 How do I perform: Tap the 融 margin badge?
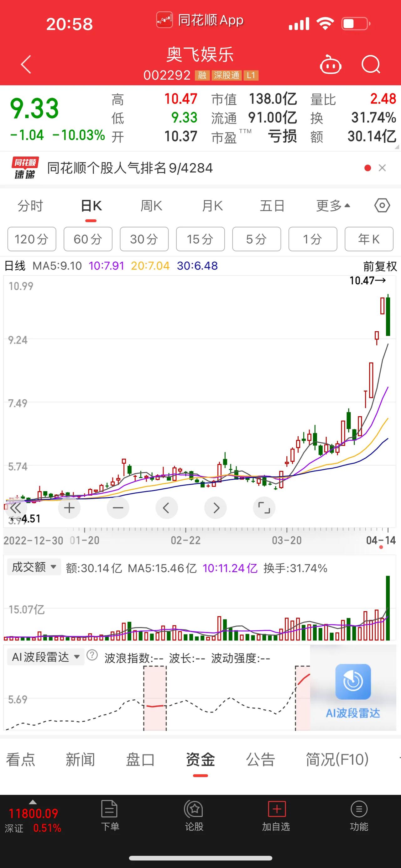point(202,75)
